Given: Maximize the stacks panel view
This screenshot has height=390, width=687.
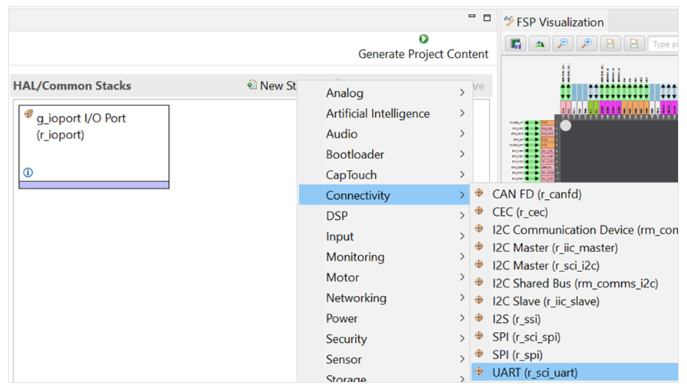Looking at the screenshot, I should tap(487, 18).
